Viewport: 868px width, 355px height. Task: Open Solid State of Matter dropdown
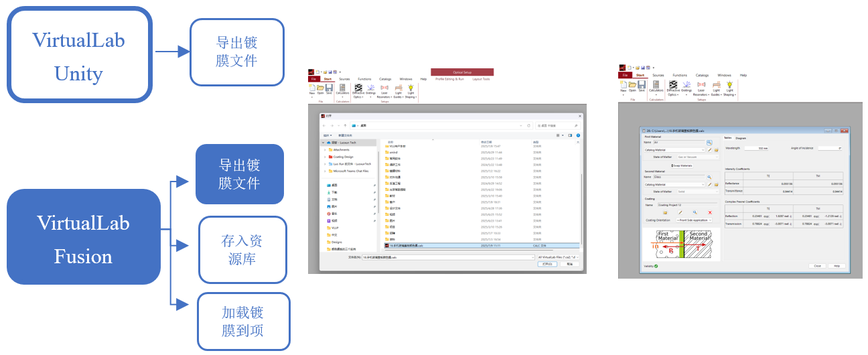point(698,192)
